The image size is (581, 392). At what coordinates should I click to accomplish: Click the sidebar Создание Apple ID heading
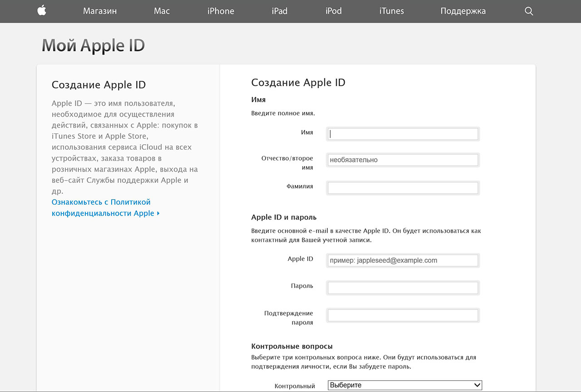pos(99,85)
